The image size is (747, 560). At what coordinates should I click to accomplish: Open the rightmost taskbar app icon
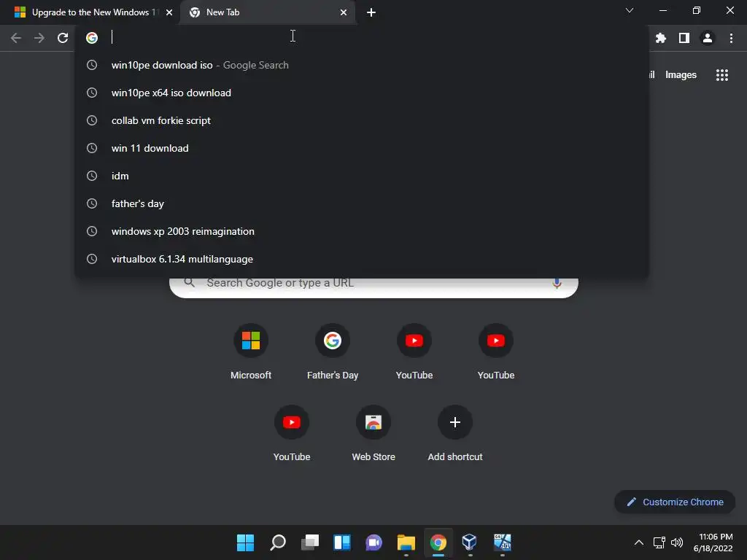pyautogui.click(x=502, y=542)
